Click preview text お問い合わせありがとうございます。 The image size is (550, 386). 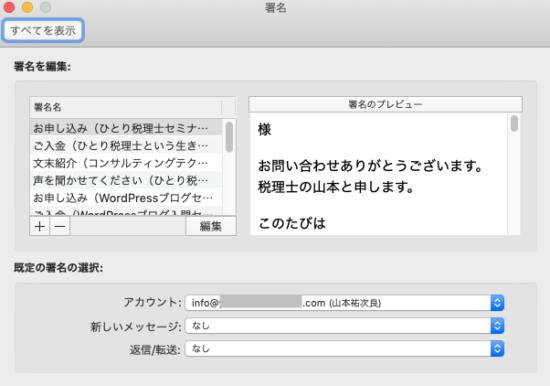pyautogui.click(x=371, y=166)
